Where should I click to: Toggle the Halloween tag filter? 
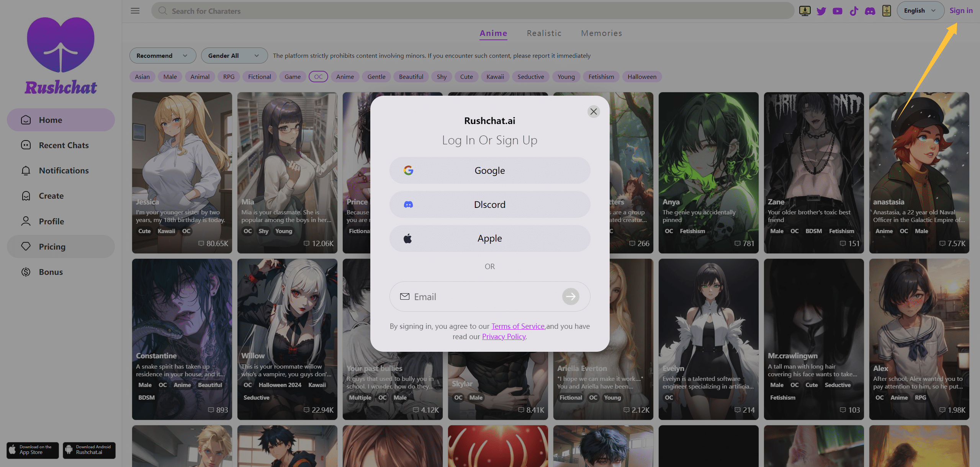pyautogui.click(x=642, y=77)
